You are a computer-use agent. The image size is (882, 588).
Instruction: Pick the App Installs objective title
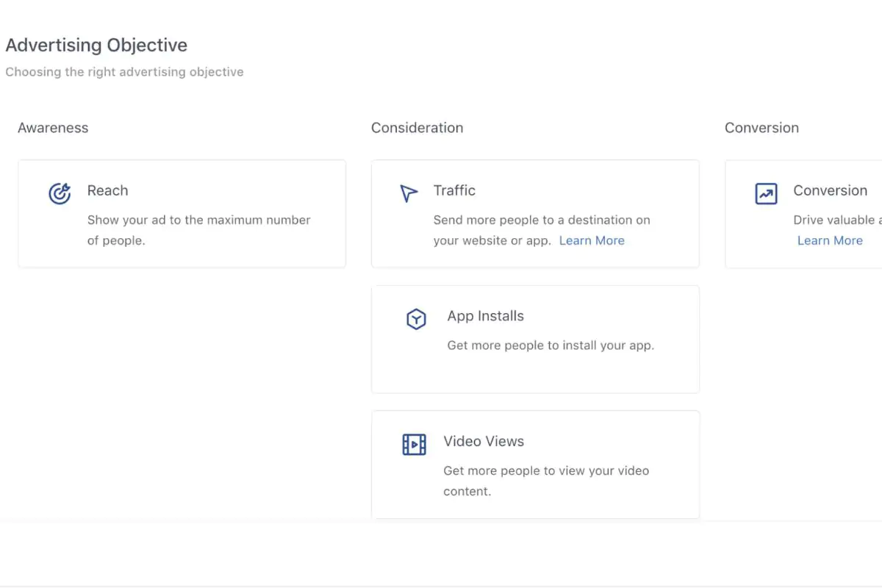[x=485, y=316]
